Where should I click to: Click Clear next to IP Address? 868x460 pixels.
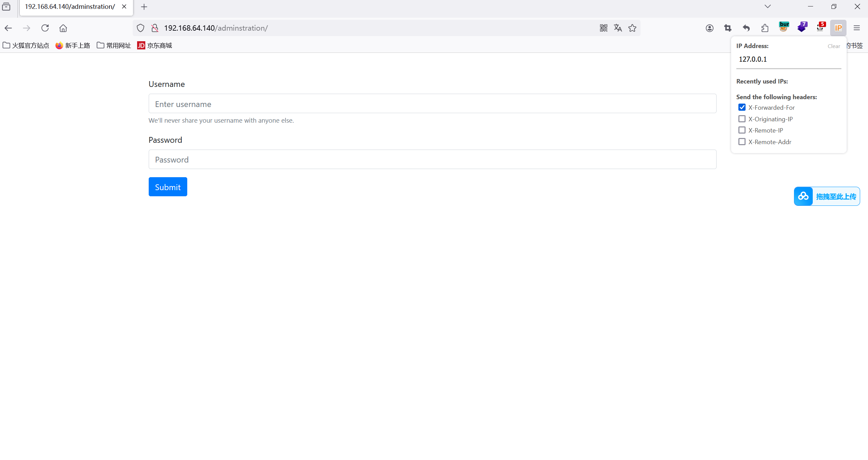click(834, 46)
